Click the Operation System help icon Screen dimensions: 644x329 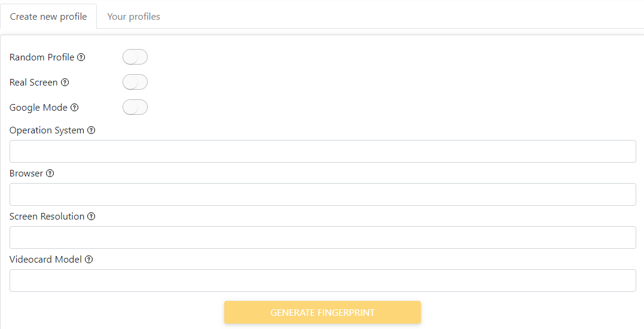pos(91,130)
